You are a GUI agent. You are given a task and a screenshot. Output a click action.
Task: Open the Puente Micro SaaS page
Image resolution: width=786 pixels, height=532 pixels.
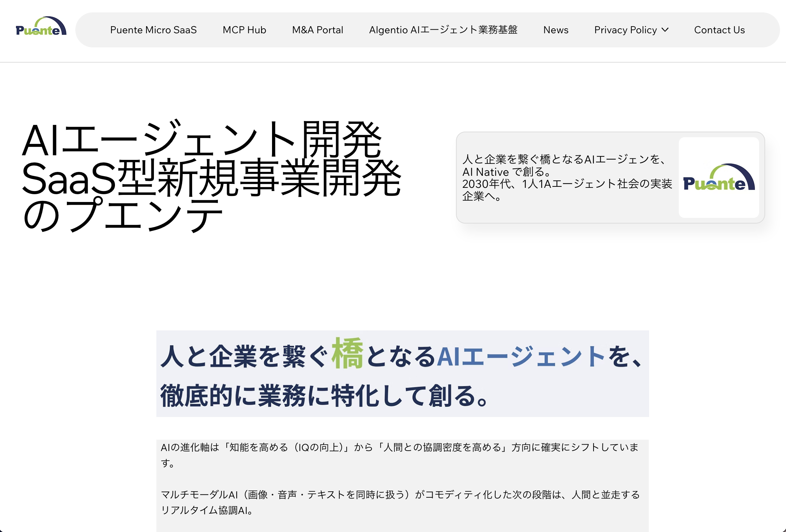154,30
